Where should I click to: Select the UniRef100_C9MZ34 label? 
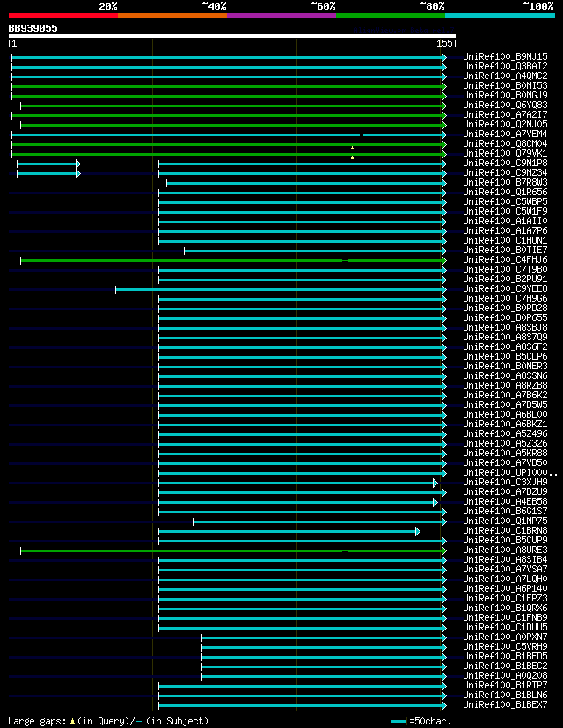click(505, 172)
